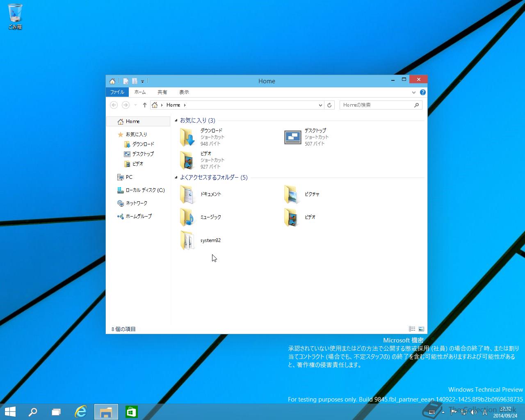This screenshot has width=525, height=420.
Task: Select the ビデオ folder in frequent folders
Action: pos(292,217)
